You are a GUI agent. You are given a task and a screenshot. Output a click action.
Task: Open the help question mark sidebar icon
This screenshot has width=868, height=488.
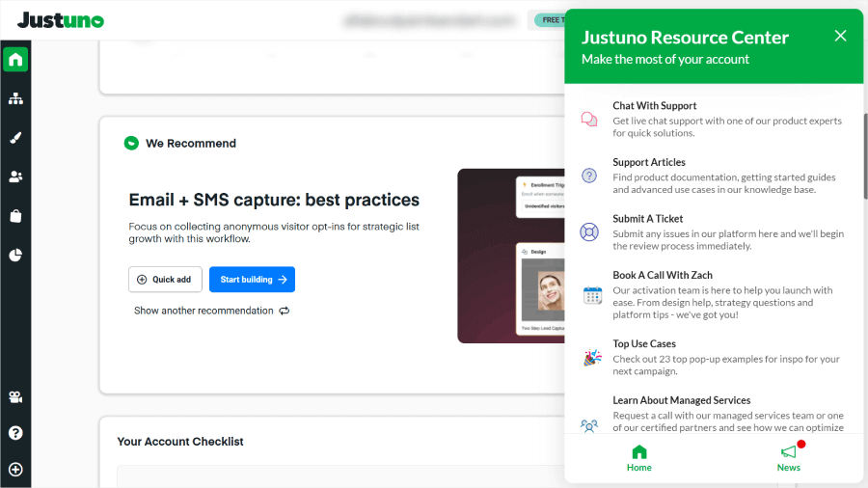click(x=15, y=433)
